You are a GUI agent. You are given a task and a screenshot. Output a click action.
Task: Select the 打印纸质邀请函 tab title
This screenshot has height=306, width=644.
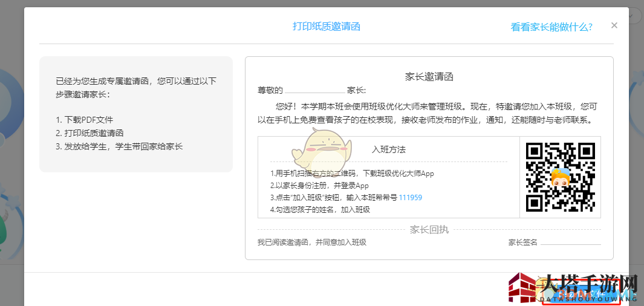click(326, 26)
